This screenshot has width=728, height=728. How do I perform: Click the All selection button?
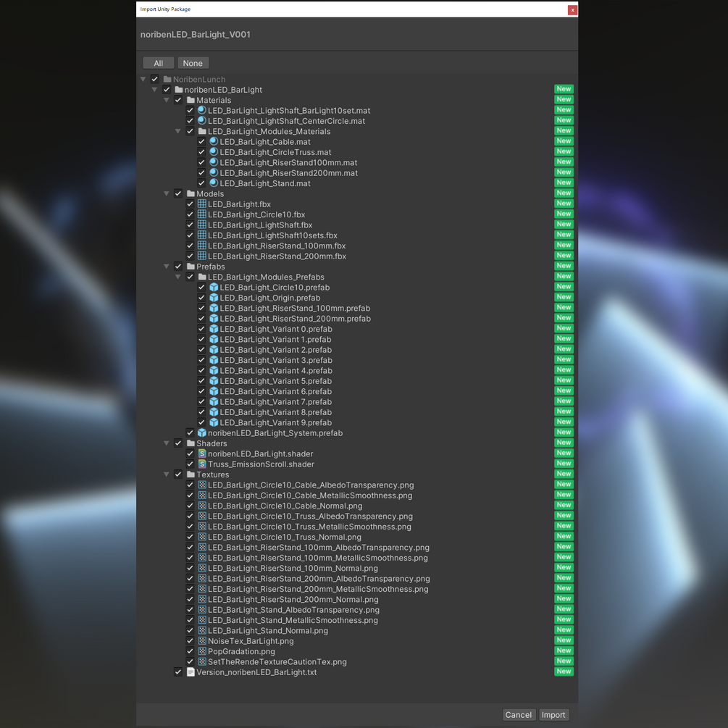(x=159, y=63)
